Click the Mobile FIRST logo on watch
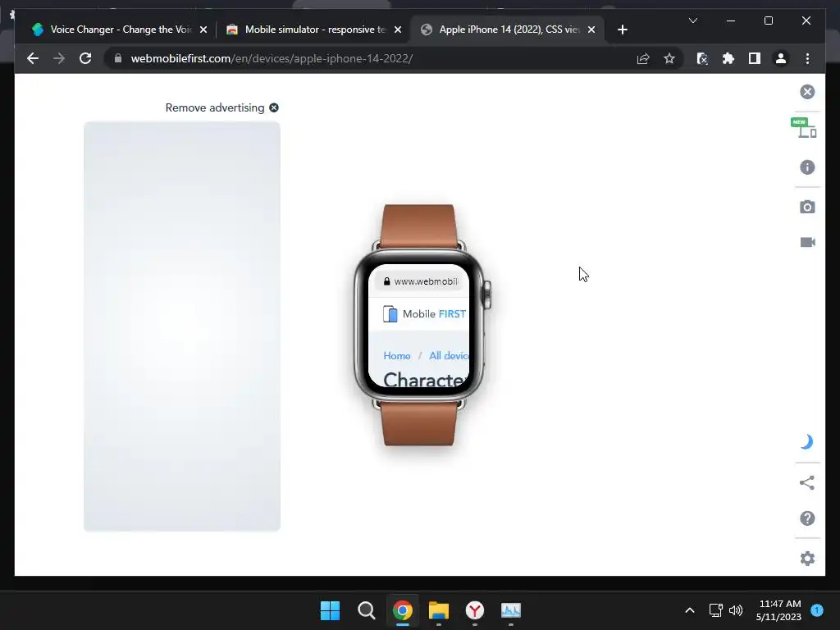 coord(424,314)
